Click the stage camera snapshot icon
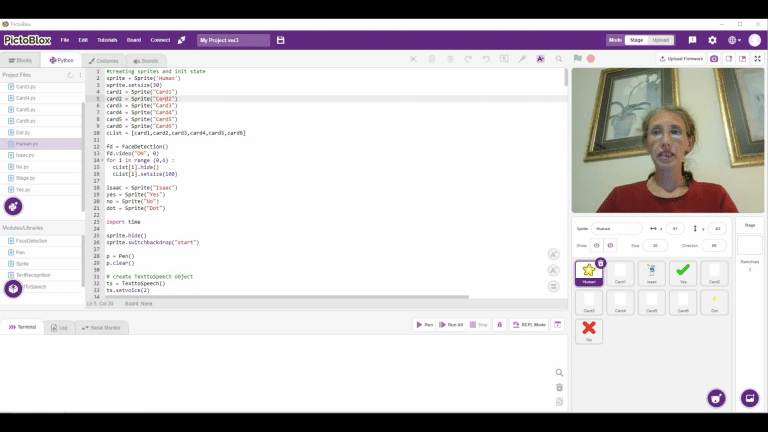Image resolution: width=768 pixels, height=432 pixels. tap(714, 59)
